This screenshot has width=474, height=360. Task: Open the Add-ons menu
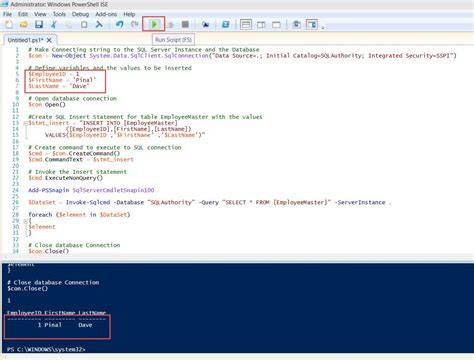click(106, 14)
